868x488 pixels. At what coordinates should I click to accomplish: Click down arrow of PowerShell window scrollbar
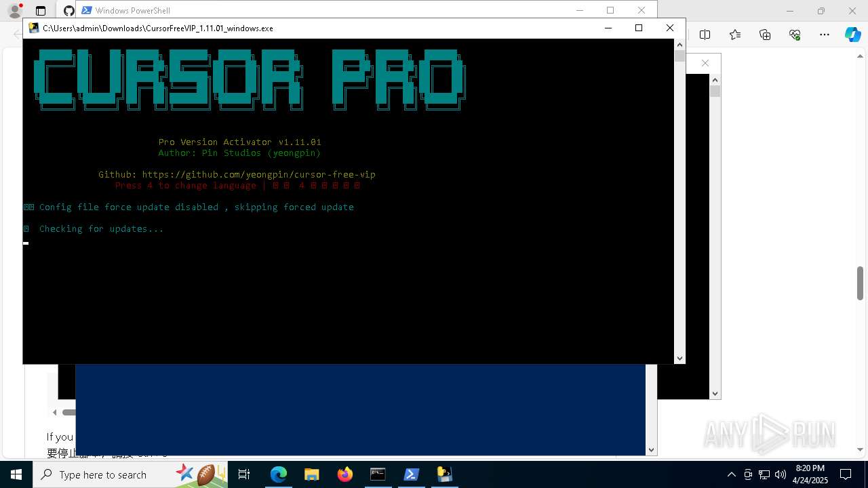coord(652,449)
